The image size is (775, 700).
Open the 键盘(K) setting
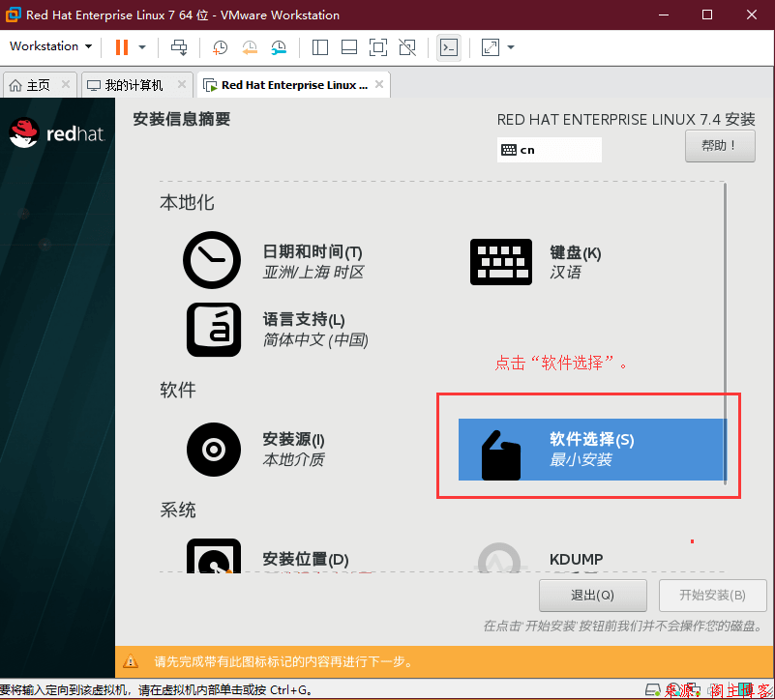coord(576,253)
